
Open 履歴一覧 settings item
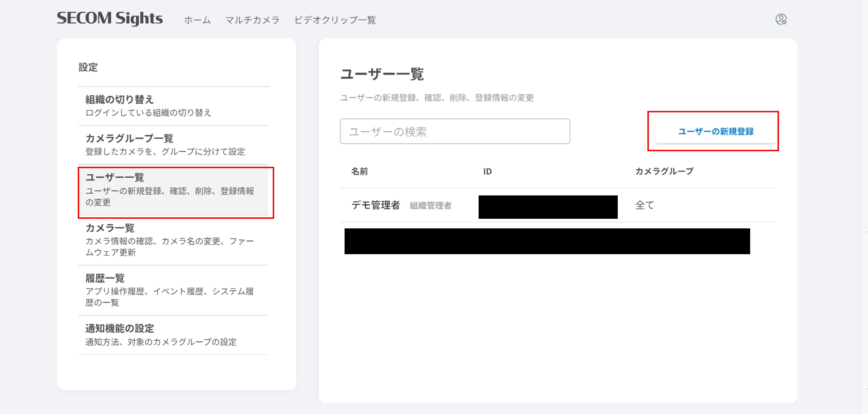pos(173,290)
